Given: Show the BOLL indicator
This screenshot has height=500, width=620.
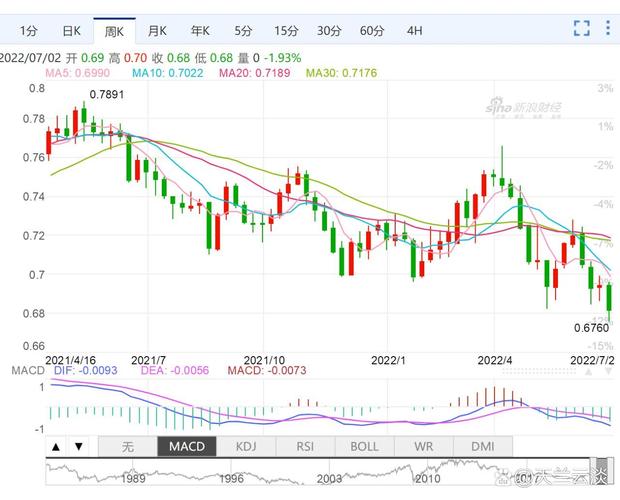Looking at the screenshot, I should click(x=364, y=446).
